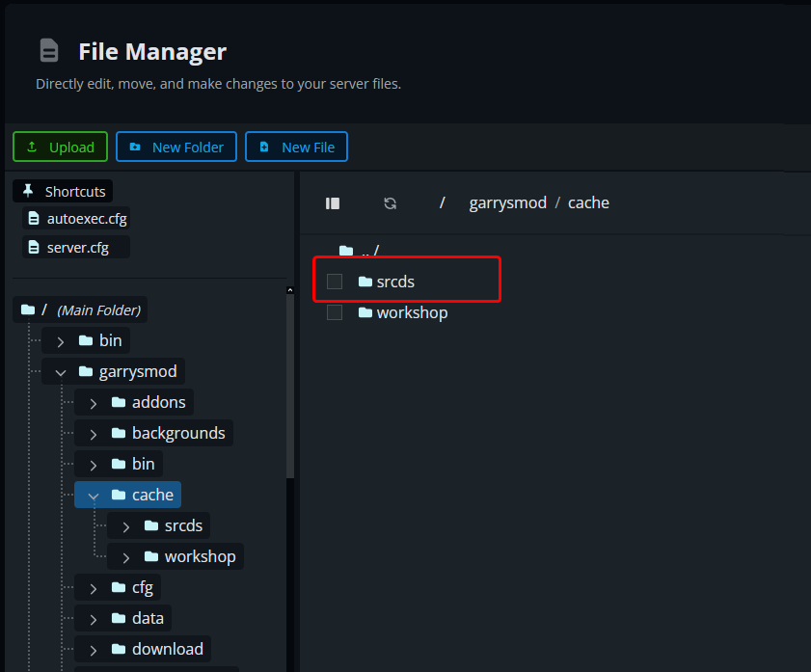Expand the backgrounds folder

(x=94, y=434)
